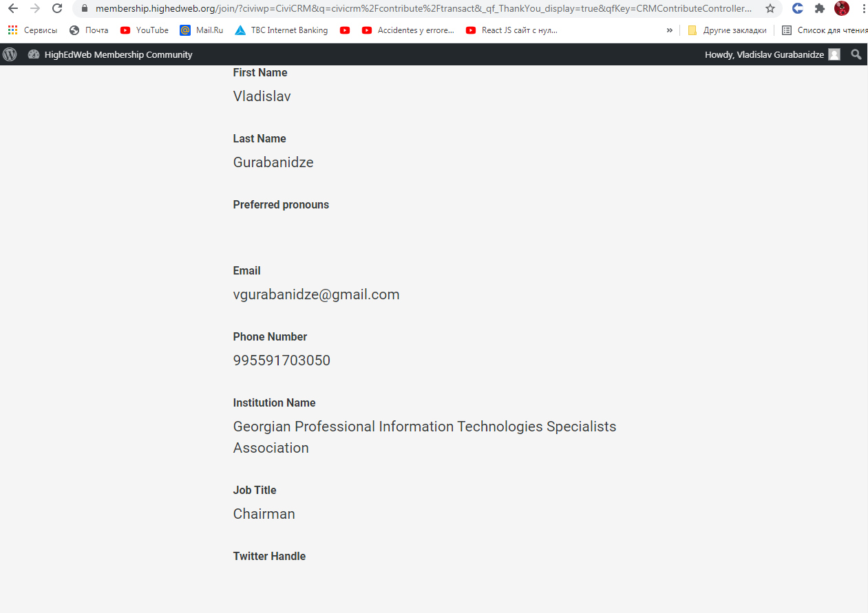The width and height of the screenshot is (868, 613).
Task: Open the HighEdWeb Membership Community menu
Action: pyautogui.click(x=110, y=54)
